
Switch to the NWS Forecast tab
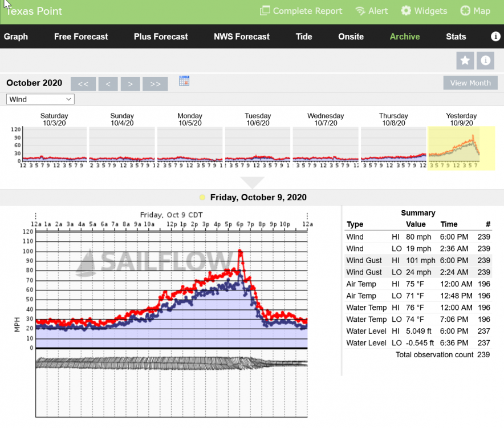point(242,37)
